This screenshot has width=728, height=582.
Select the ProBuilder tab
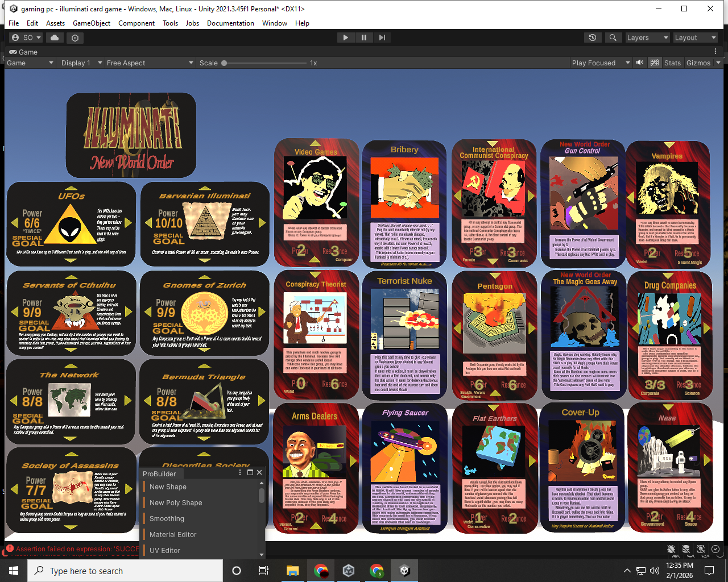pyautogui.click(x=159, y=473)
